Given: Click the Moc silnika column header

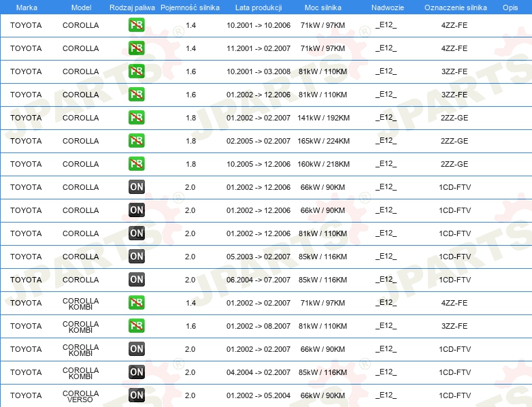Looking at the screenshot, I should [x=323, y=7].
